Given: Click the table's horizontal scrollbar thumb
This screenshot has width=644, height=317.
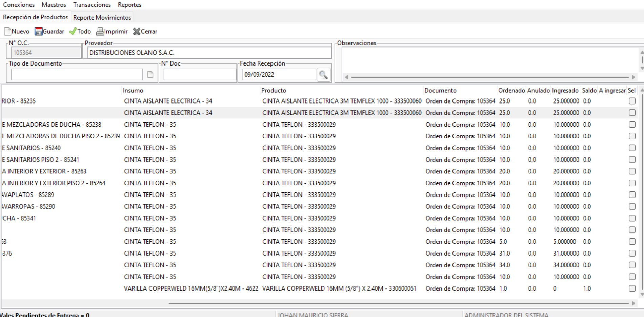Looking at the screenshot, I should coord(398,303).
